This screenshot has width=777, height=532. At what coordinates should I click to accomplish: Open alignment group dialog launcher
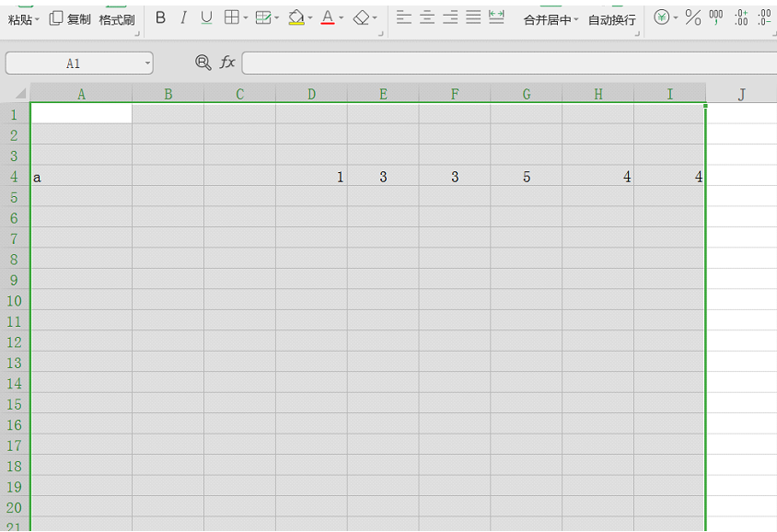click(x=637, y=34)
